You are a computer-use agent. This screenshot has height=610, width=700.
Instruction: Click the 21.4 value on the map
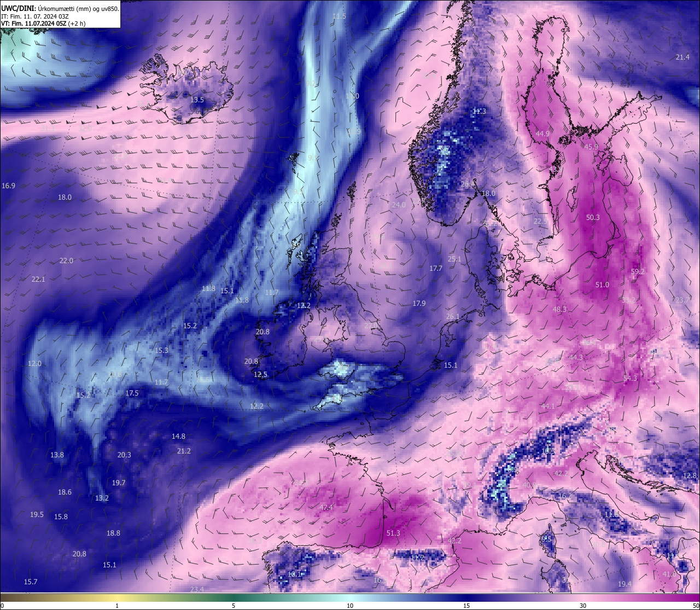682,57
